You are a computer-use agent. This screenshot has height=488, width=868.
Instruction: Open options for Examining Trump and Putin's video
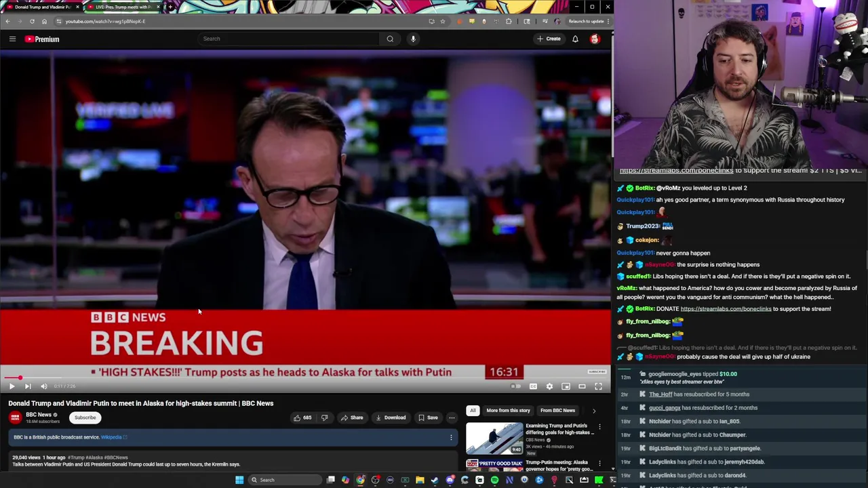tap(599, 427)
